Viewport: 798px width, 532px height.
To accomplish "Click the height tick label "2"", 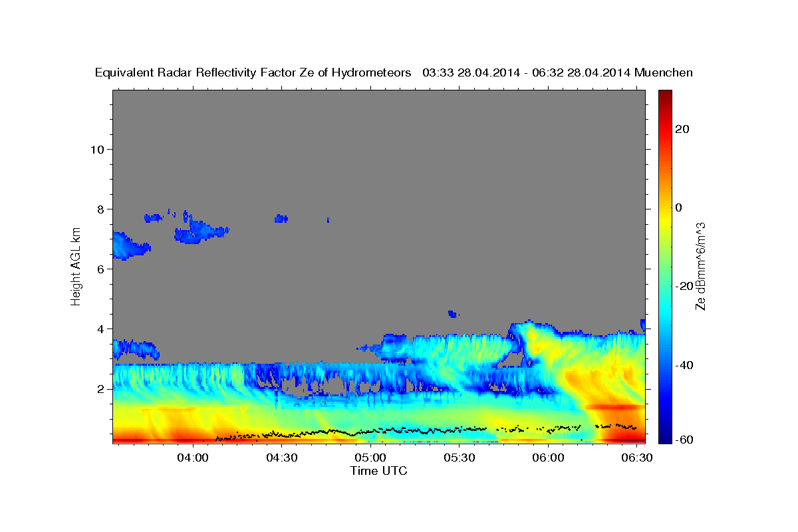I will coord(101,388).
